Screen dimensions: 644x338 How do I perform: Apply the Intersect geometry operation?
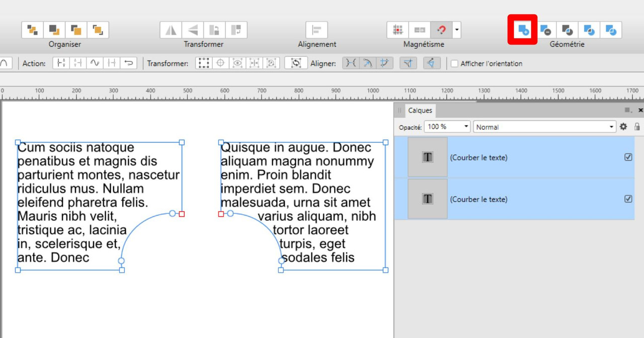click(x=567, y=30)
